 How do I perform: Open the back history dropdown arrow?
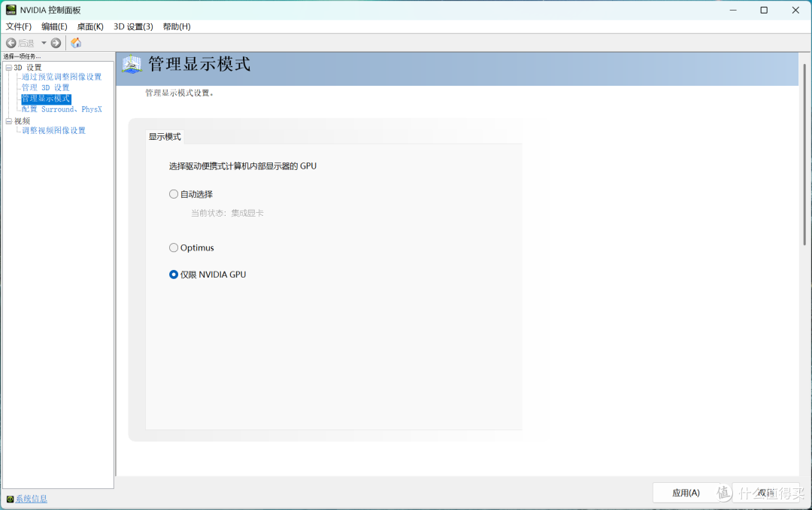(44, 43)
